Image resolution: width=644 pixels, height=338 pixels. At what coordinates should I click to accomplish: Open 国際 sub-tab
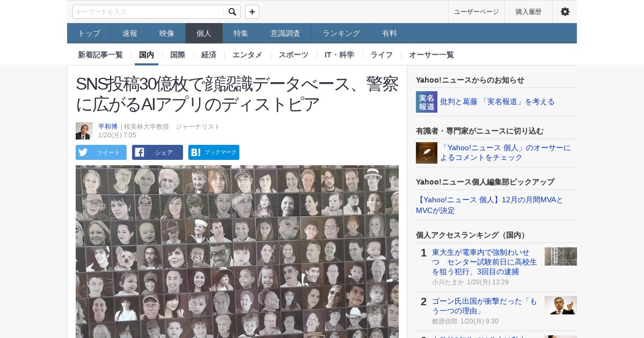tap(178, 55)
